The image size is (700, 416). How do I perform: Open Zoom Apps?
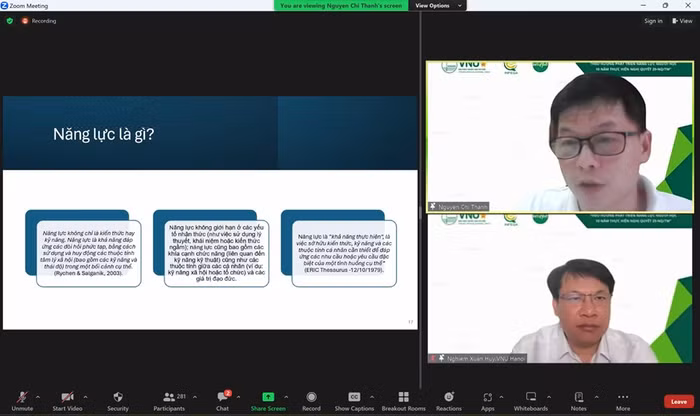coord(487,399)
